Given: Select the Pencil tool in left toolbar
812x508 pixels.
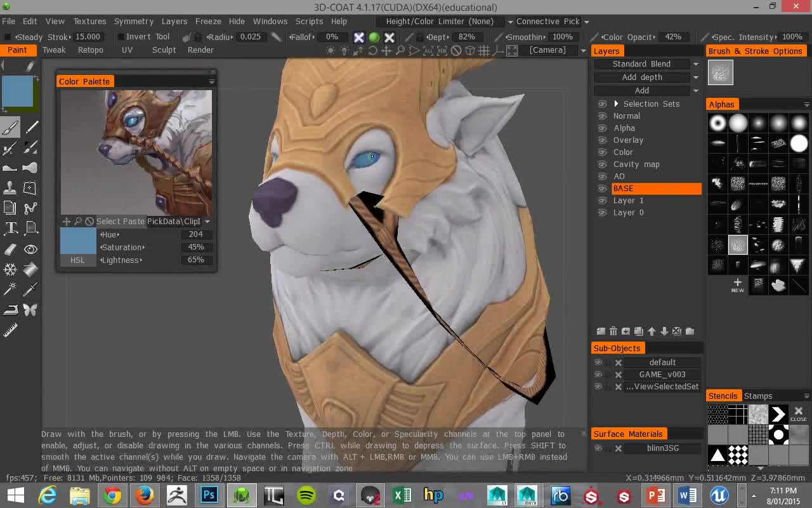Looking at the screenshot, I should [30, 127].
